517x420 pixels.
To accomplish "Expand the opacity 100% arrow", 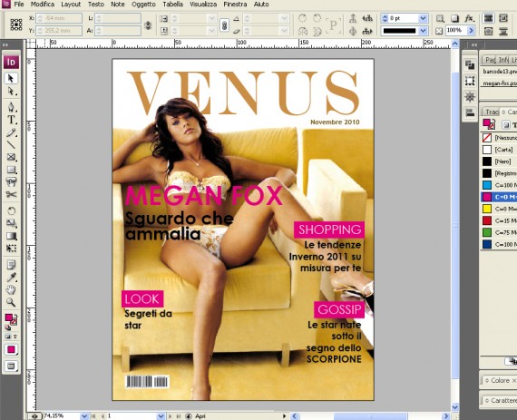I will tap(471, 31).
